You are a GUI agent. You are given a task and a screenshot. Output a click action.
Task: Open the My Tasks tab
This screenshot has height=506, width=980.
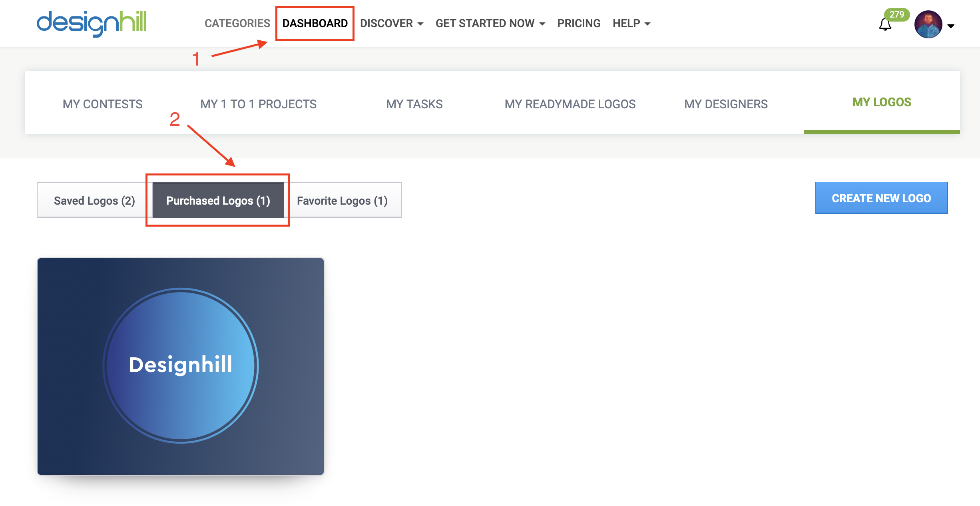click(x=414, y=104)
